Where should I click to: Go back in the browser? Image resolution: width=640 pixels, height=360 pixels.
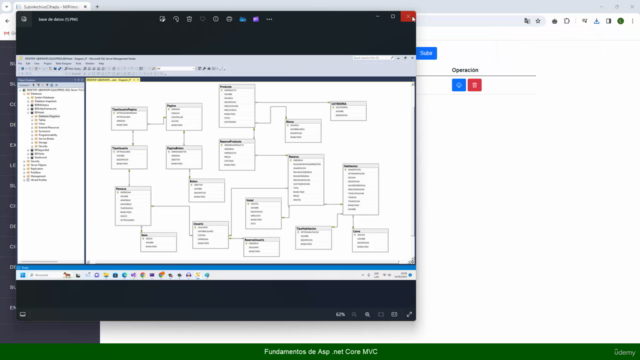tap(7, 21)
